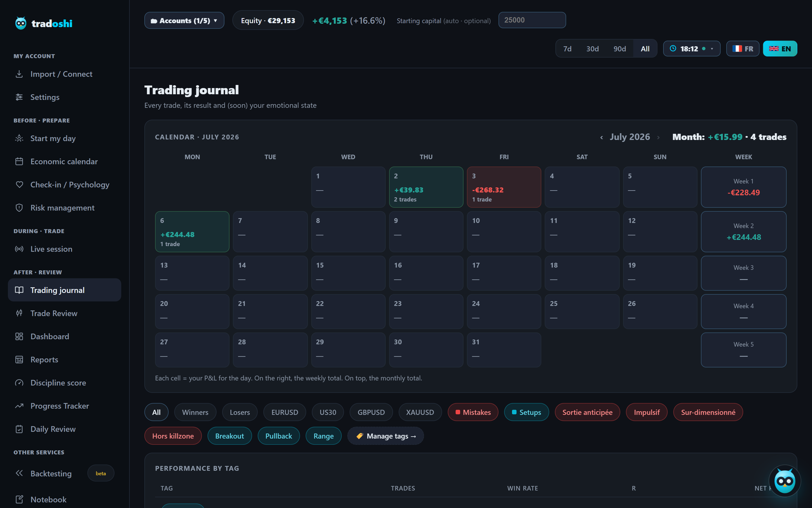Screen dimensions: 812x508
Task: Click the UK flag icon
Action: coord(774,49)
